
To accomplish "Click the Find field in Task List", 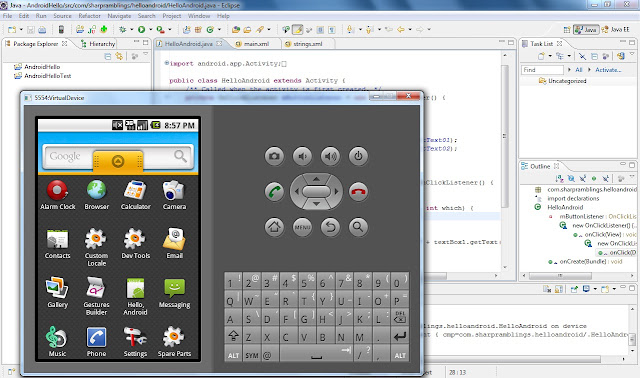I will (542, 70).
